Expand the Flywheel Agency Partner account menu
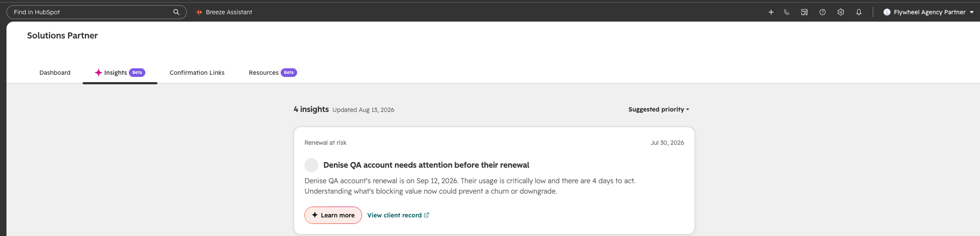This screenshot has height=236, width=980. click(928, 12)
